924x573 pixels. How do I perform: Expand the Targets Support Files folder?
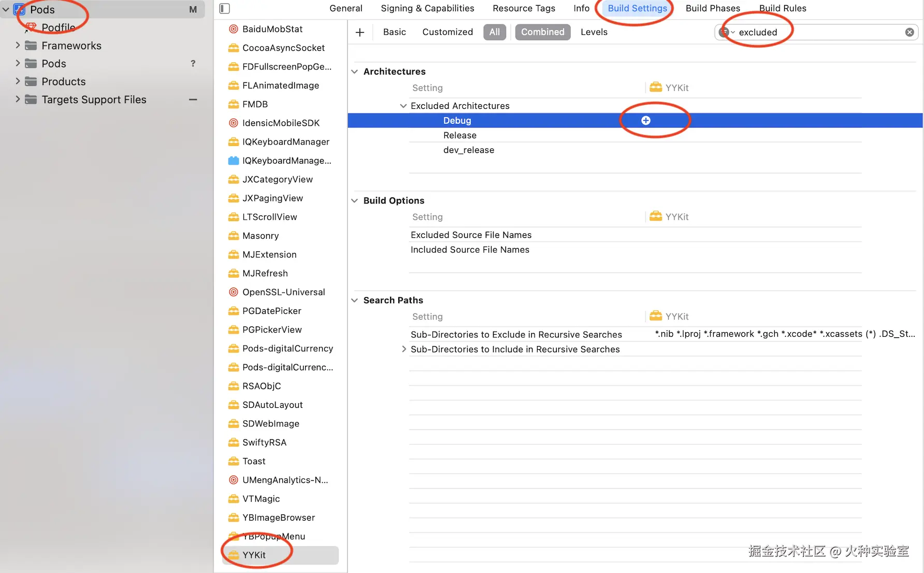18,99
